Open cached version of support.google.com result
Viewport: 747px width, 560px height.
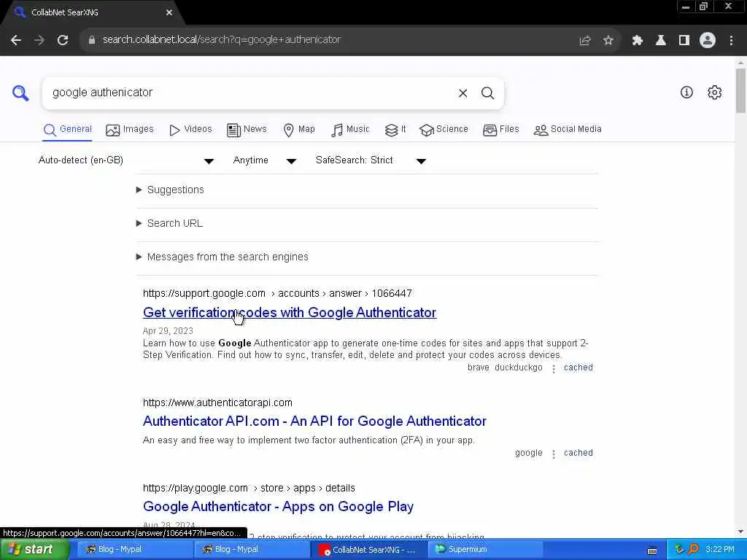click(x=578, y=367)
